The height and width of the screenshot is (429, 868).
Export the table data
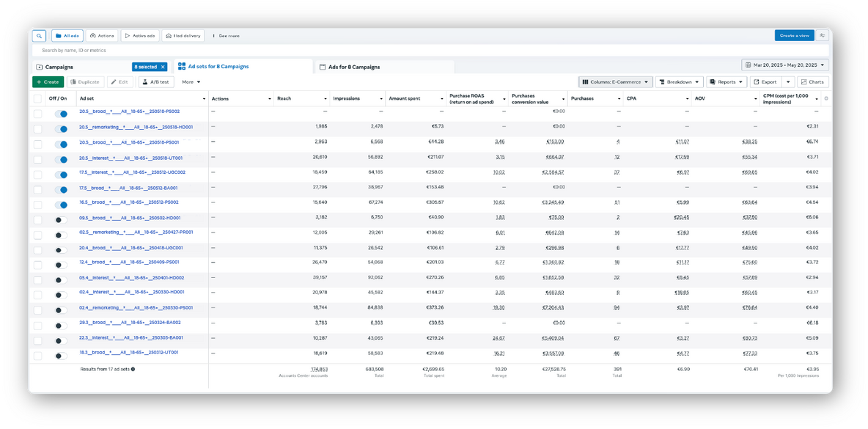click(x=765, y=82)
